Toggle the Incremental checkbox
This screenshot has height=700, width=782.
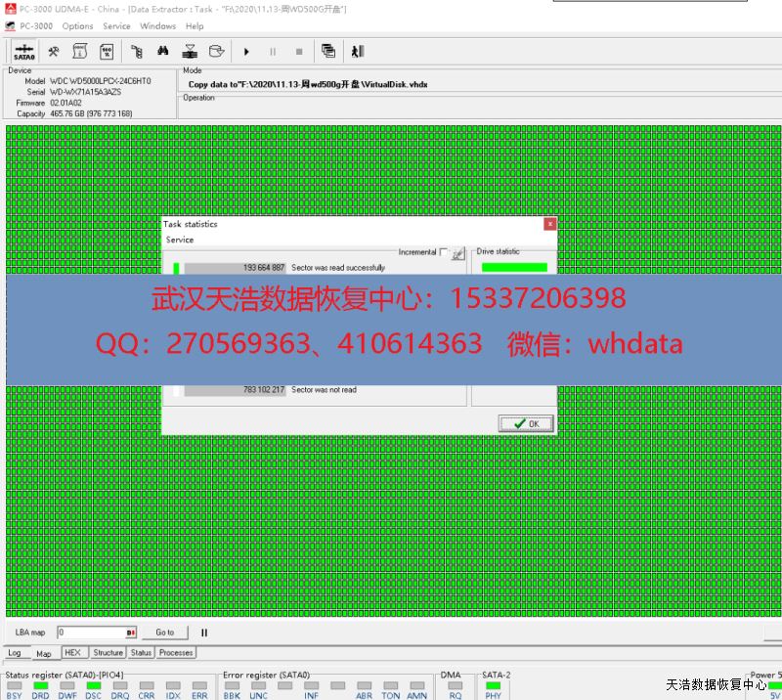pyautogui.click(x=443, y=252)
